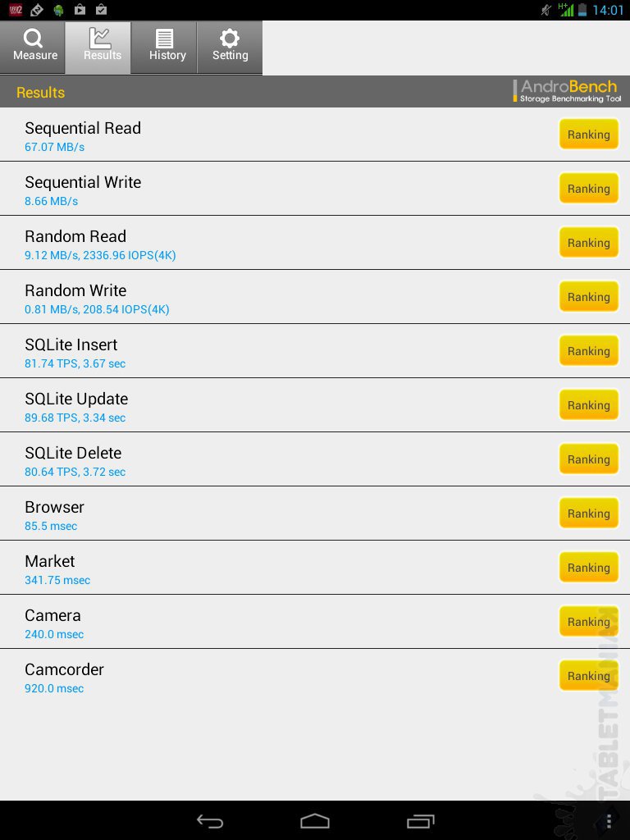Open the Measure tab
Screen dimensions: 630x840
coord(34,48)
